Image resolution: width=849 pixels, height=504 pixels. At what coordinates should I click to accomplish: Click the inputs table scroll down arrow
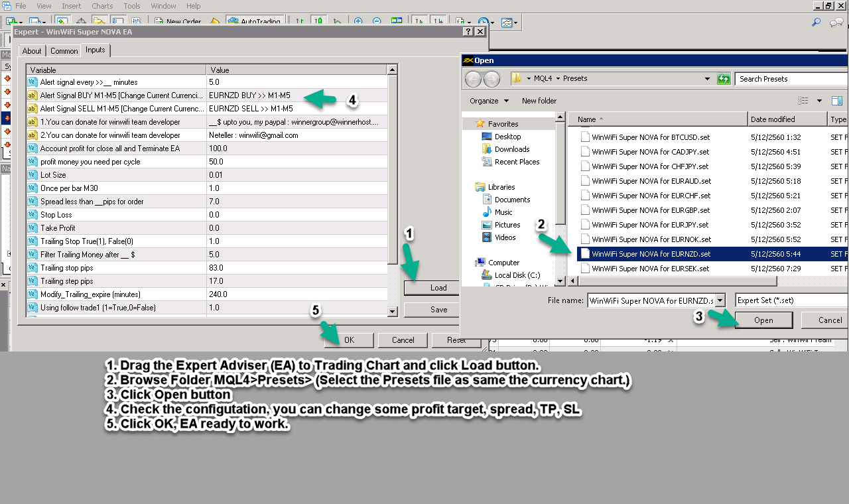(x=393, y=311)
